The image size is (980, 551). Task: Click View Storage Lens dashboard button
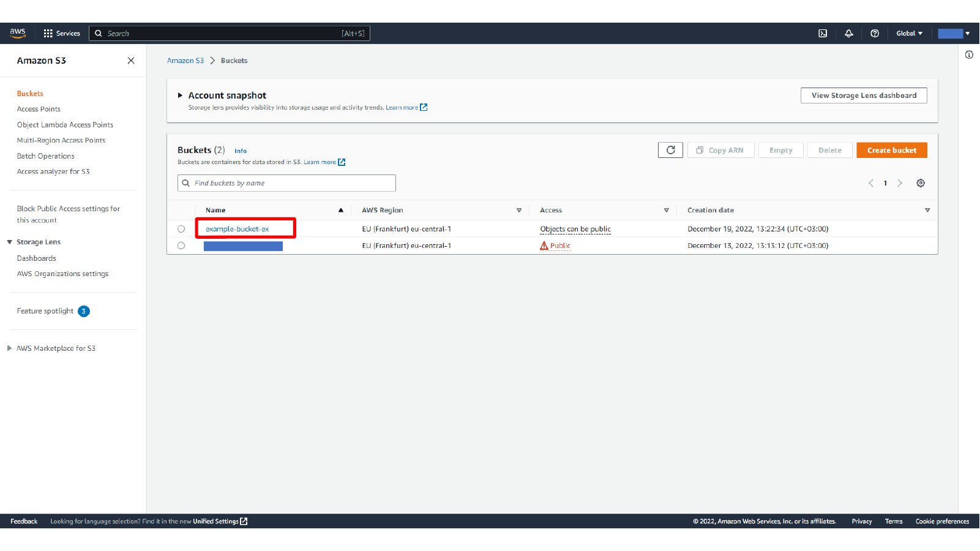click(x=864, y=96)
